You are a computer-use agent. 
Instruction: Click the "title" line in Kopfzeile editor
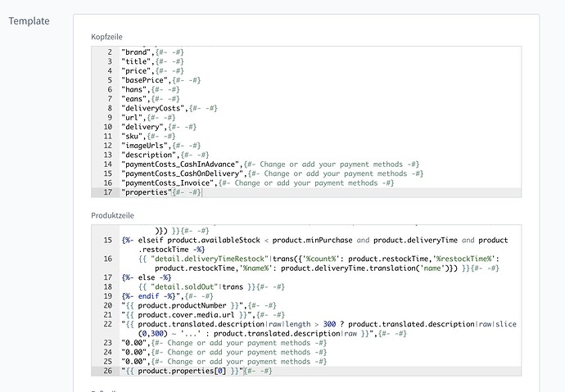pos(152,61)
